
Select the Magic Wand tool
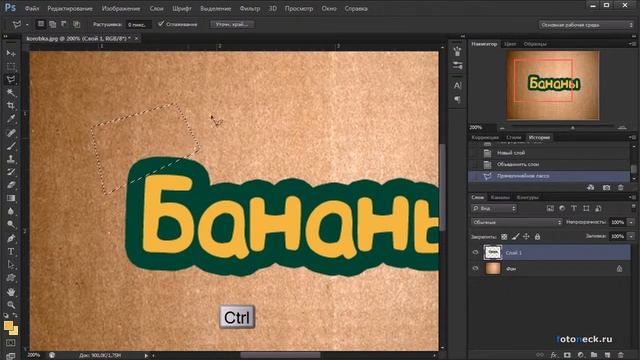[x=11, y=93]
